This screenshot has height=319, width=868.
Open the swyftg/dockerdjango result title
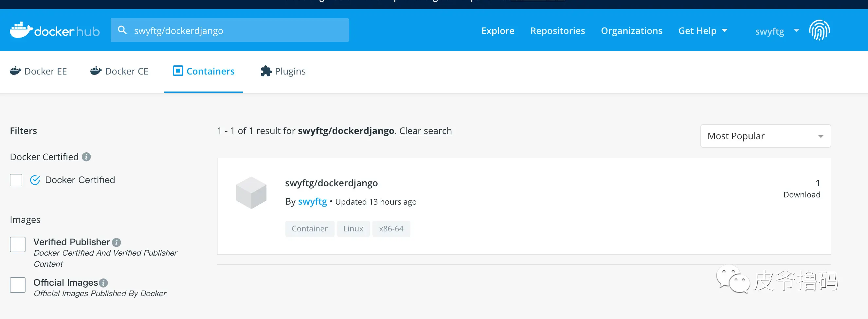pyautogui.click(x=331, y=183)
